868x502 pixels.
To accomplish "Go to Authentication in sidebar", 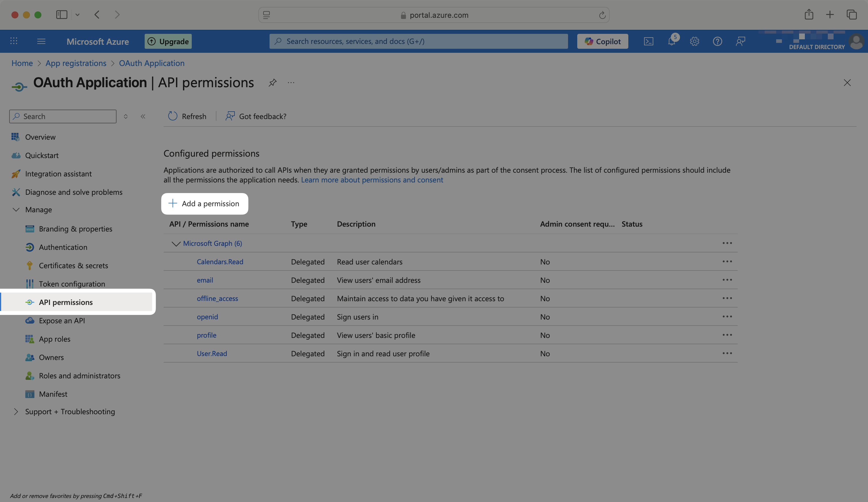I will click(x=63, y=247).
